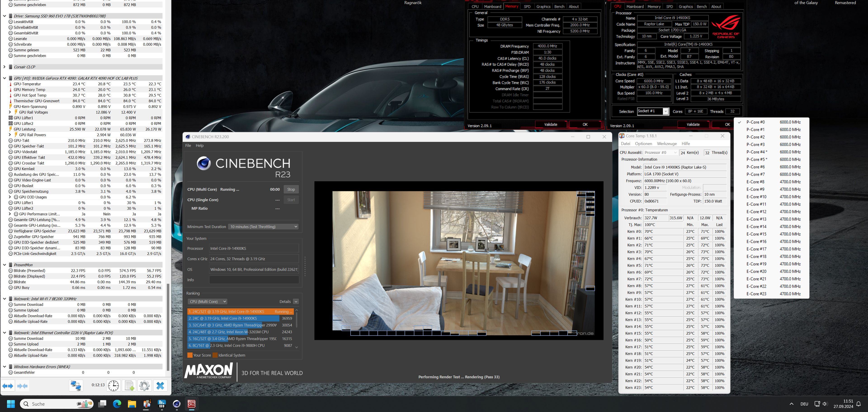Click Cinebench Info input field
868x412 pixels.
pos(254,280)
